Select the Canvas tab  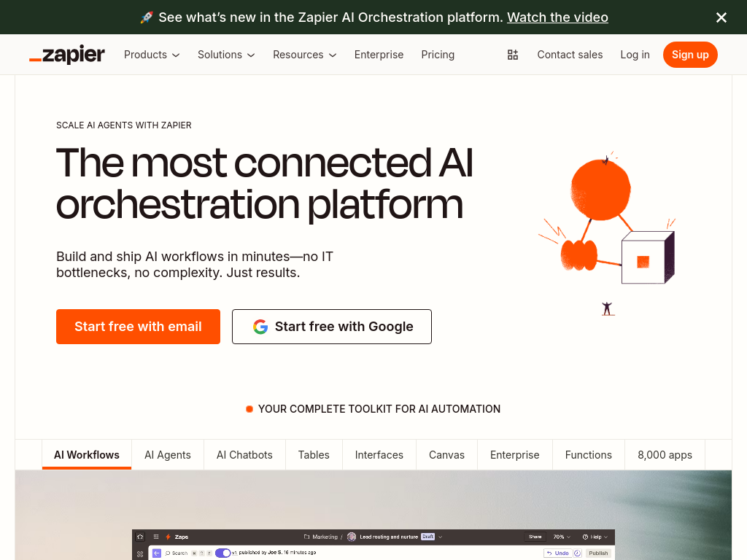coord(446,455)
